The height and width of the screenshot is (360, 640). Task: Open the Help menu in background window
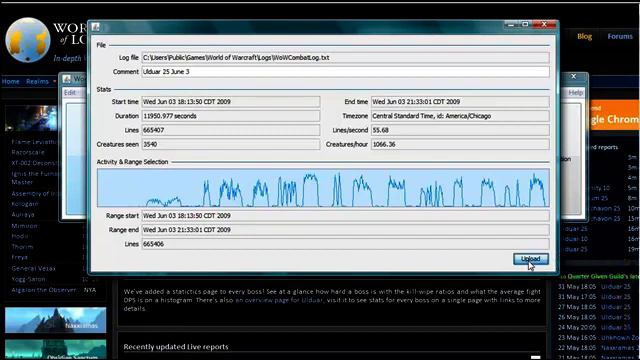(576, 93)
